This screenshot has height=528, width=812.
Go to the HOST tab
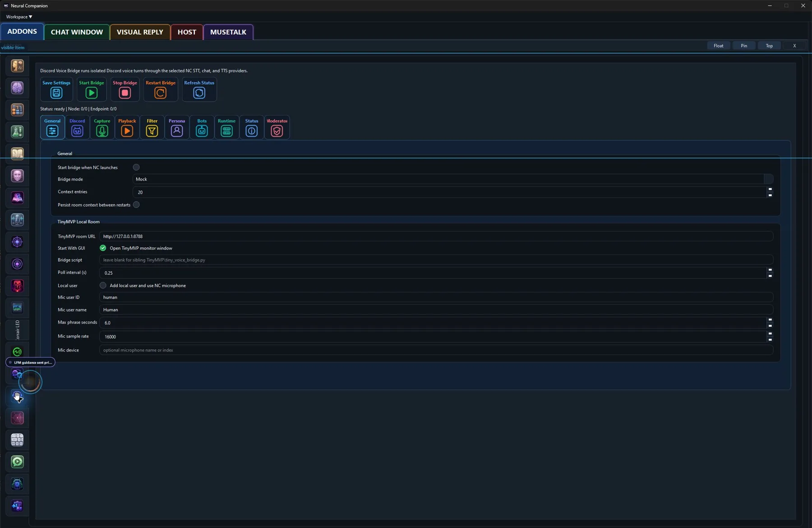[187, 32]
